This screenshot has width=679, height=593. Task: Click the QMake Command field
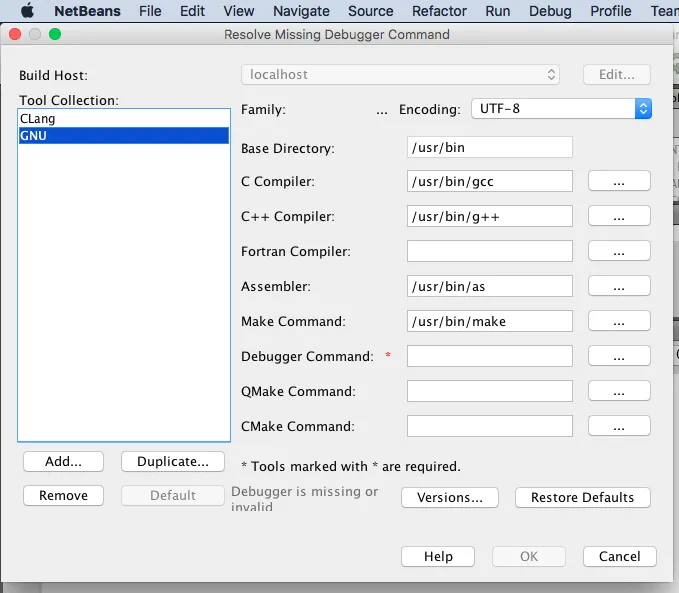489,391
